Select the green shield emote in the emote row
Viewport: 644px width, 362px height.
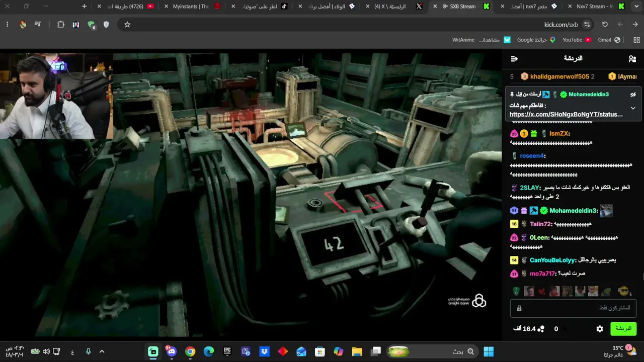click(x=516, y=292)
